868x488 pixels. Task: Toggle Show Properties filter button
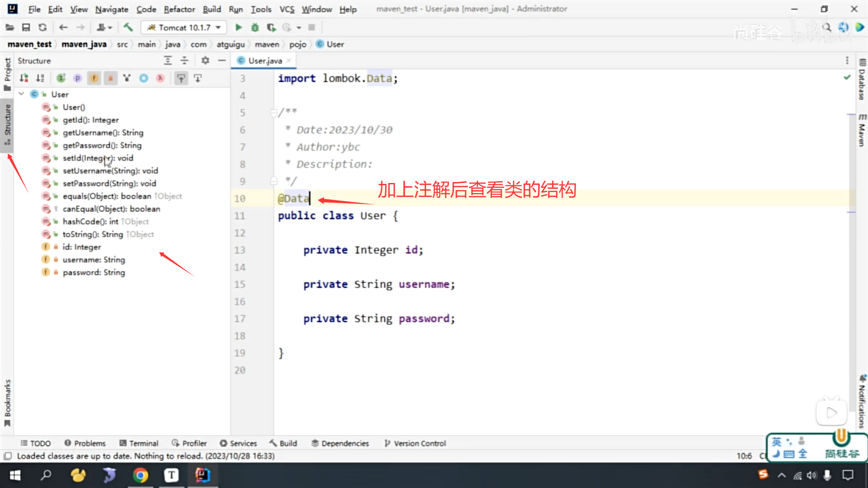pyautogui.click(x=78, y=78)
